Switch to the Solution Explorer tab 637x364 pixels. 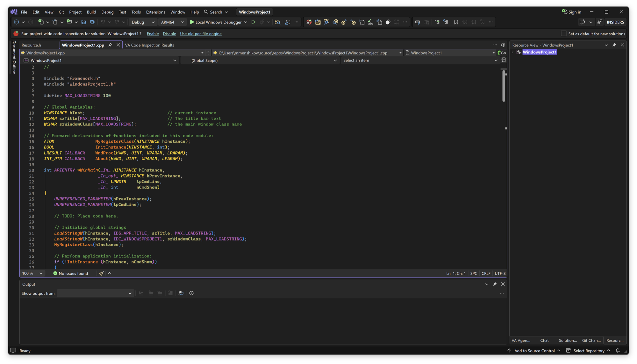(x=568, y=340)
